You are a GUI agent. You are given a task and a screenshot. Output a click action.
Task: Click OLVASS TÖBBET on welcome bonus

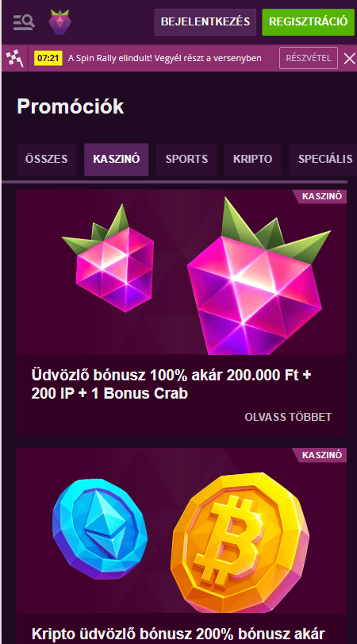tap(288, 417)
